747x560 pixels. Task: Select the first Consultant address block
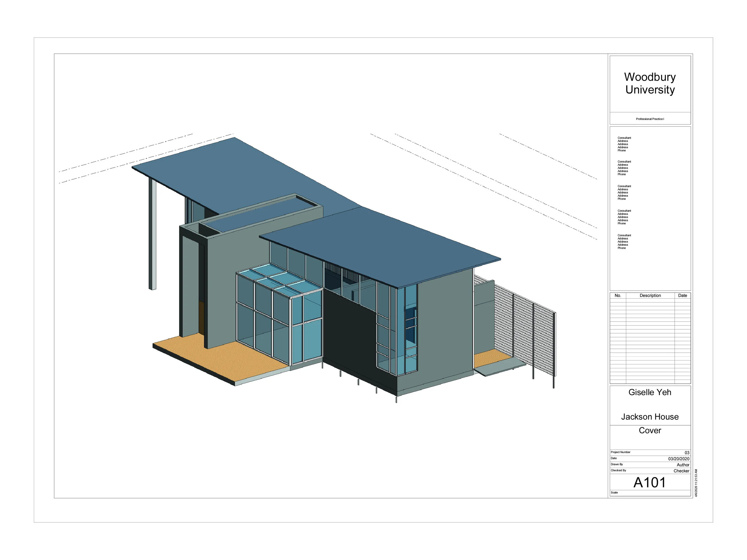pos(624,144)
